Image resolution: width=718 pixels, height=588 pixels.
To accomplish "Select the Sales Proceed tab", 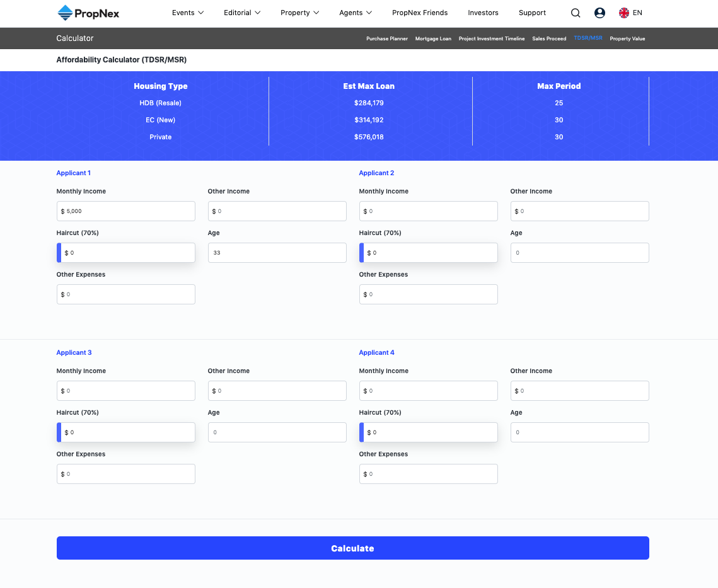I will (549, 38).
